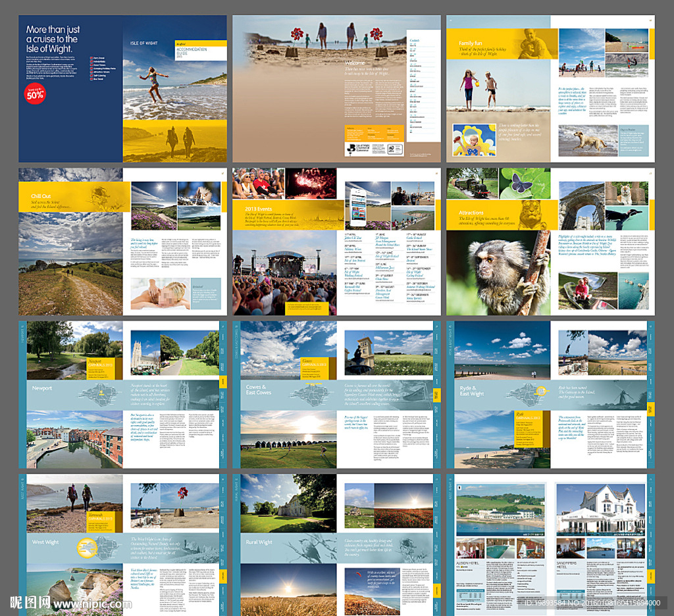Click the map icon on the Ryde & East Wight banner
Image resolution: width=674 pixels, height=616 pixels.
pos(527,394)
